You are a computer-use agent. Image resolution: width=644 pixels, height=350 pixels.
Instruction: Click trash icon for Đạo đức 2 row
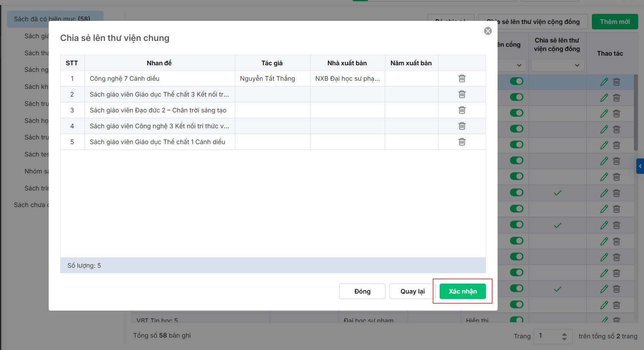point(462,110)
